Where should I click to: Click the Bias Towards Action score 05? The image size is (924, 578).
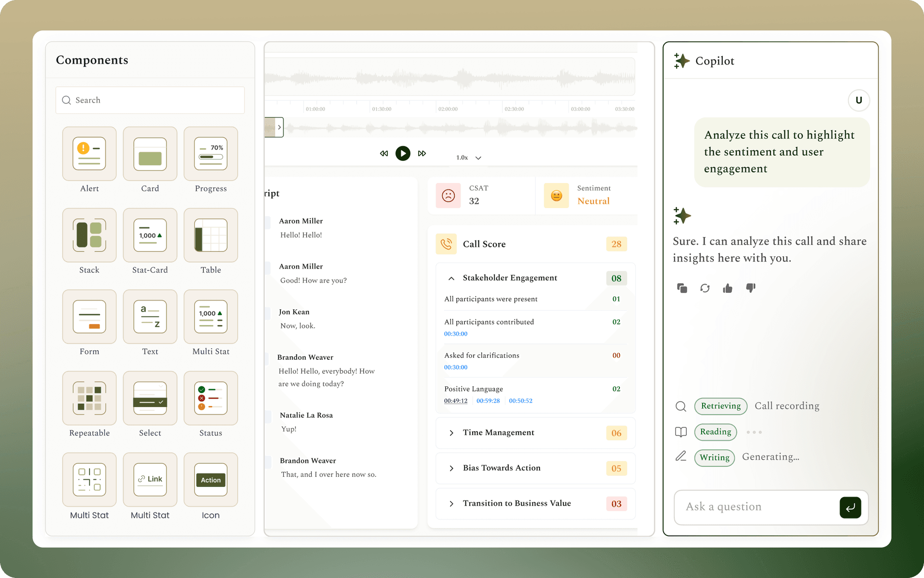tap(616, 468)
